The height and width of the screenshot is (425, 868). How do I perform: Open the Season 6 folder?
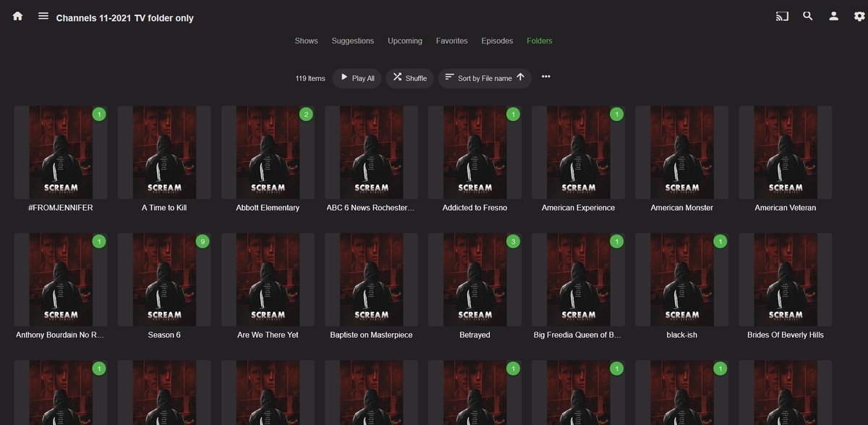click(x=164, y=279)
